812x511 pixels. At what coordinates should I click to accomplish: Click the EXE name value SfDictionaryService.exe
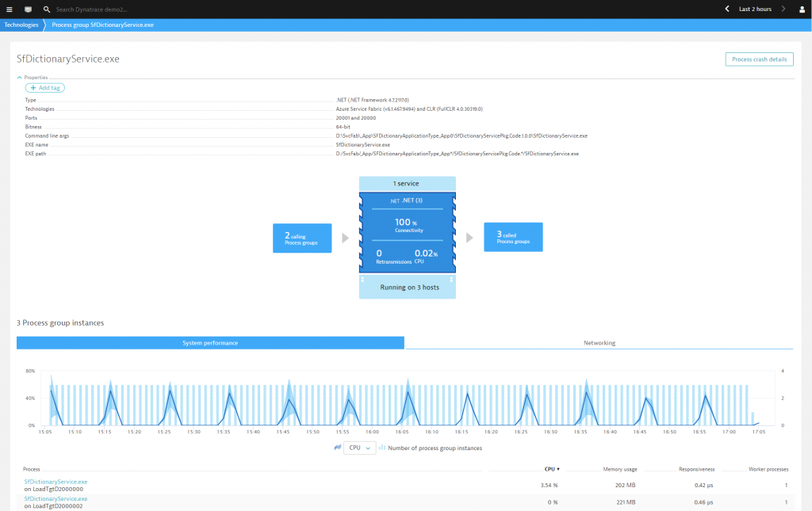coord(363,145)
